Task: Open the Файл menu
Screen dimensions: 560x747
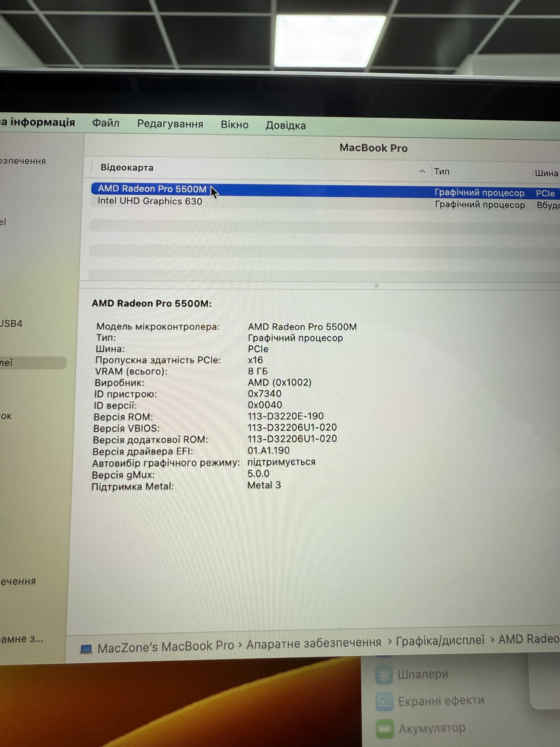Action: pos(106,123)
